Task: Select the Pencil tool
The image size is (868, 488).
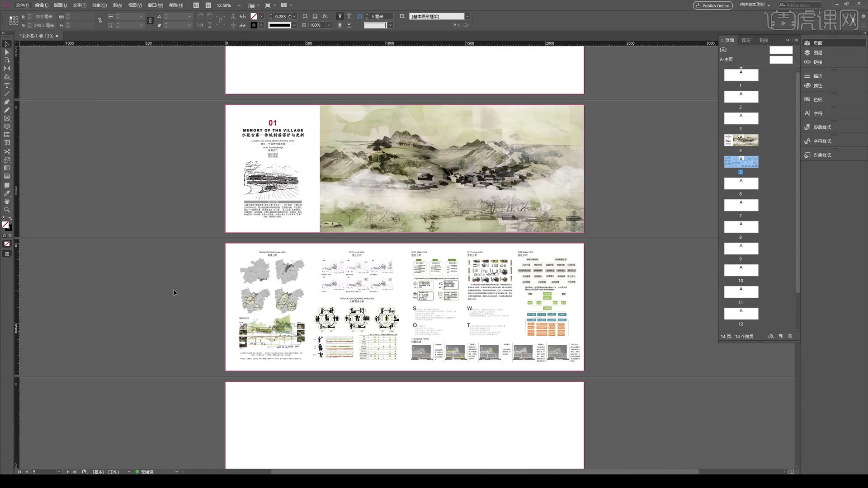Action: point(7,110)
